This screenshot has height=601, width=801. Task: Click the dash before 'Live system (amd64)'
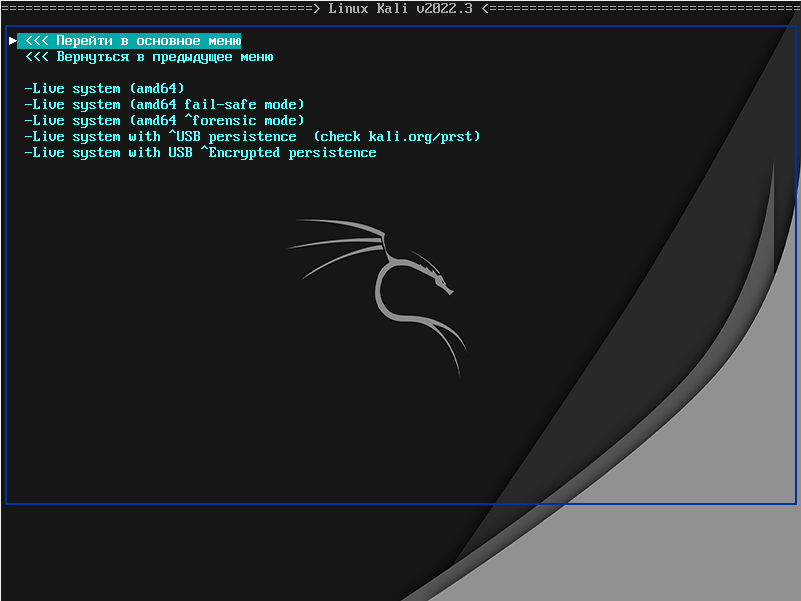[x=28, y=89]
